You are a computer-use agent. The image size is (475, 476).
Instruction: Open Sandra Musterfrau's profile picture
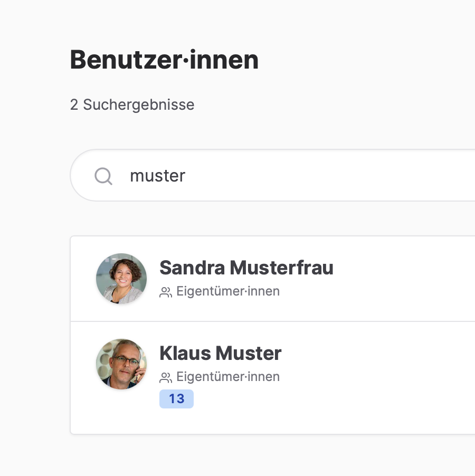coord(121,279)
